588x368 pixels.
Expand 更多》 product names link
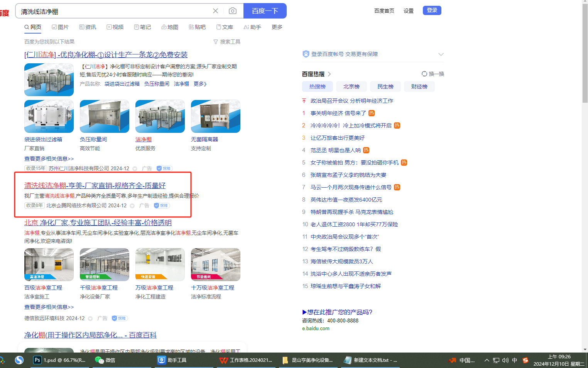[200, 84]
